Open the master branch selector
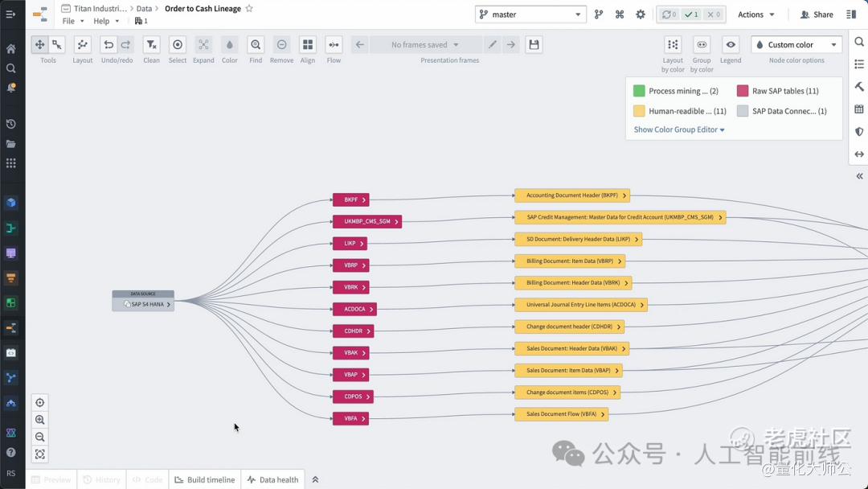868x489 pixels. [530, 14]
